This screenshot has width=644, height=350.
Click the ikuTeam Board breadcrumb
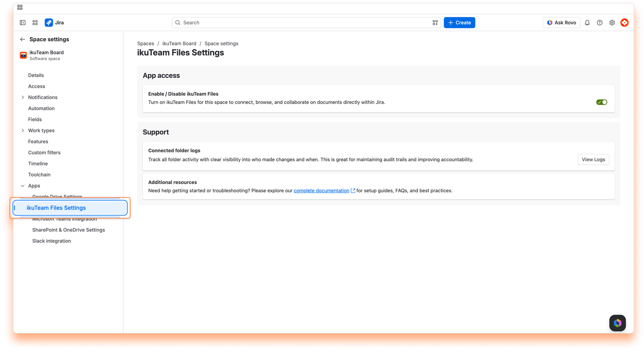179,43
